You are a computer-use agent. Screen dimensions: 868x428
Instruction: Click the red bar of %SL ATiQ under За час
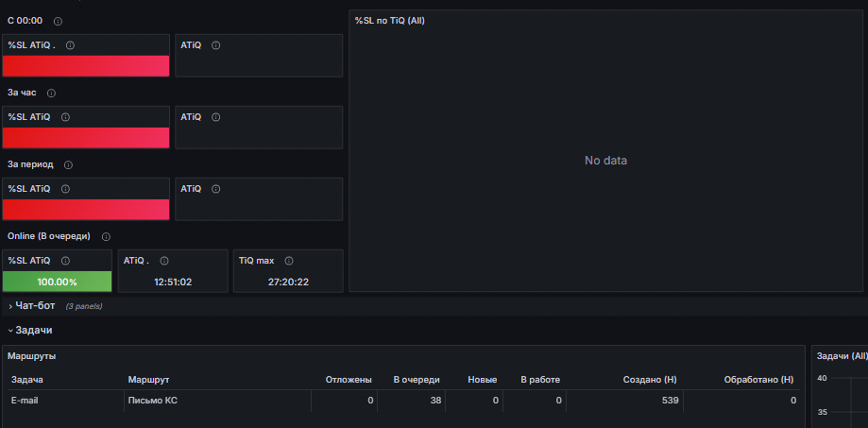click(86, 138)
